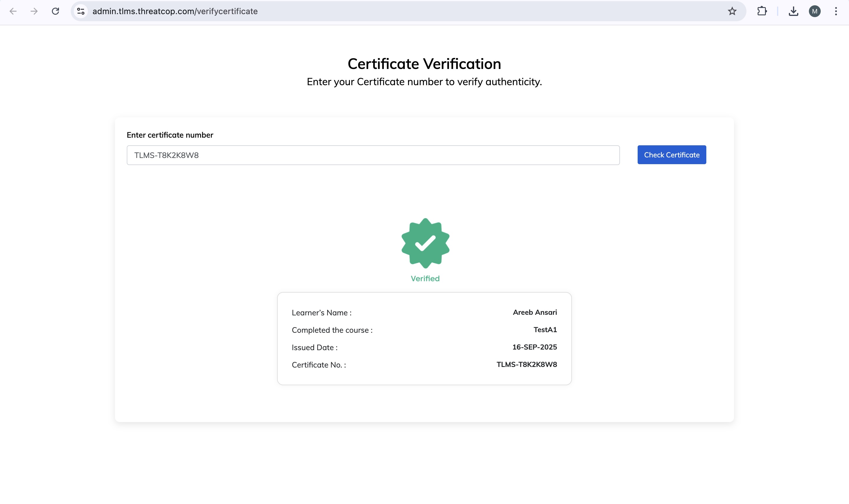Image resolution: width=849 pixels, height=504 pixels.
Task: Open Chrome three-dot menu
Action: [836, 11]
